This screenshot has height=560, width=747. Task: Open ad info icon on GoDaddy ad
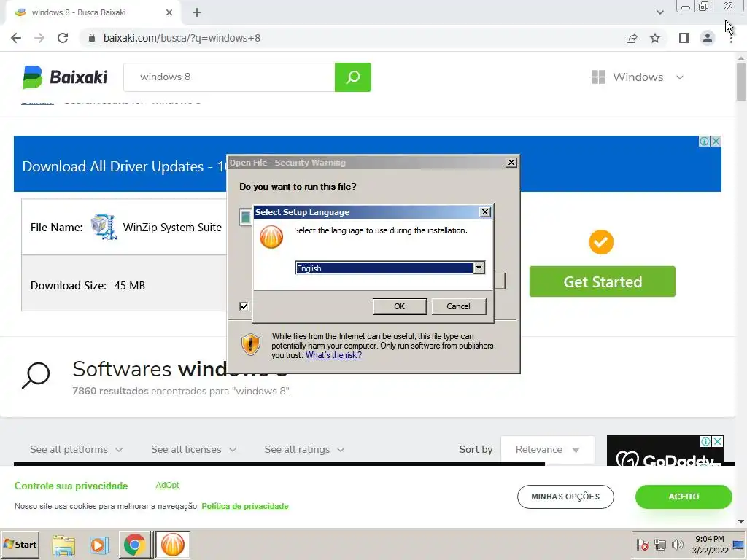pyautogui.click(x=706, y=441)
